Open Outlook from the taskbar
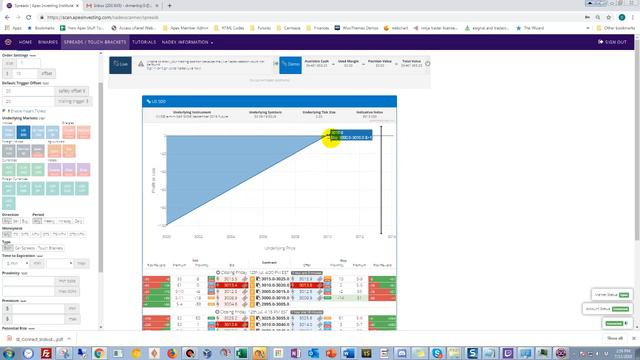This screenshot has height=360, width=640. (x=313, y=353)
